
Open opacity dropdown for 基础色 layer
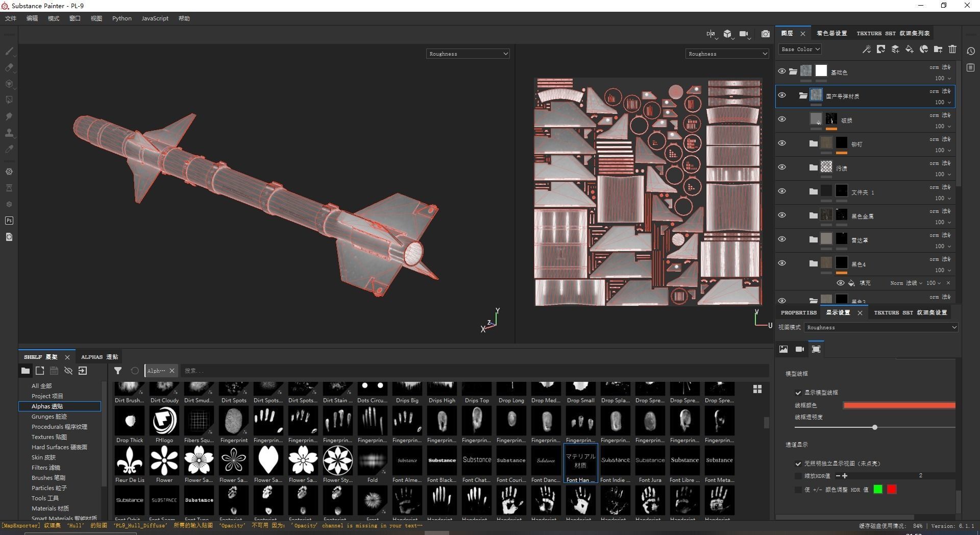(943, 78)
